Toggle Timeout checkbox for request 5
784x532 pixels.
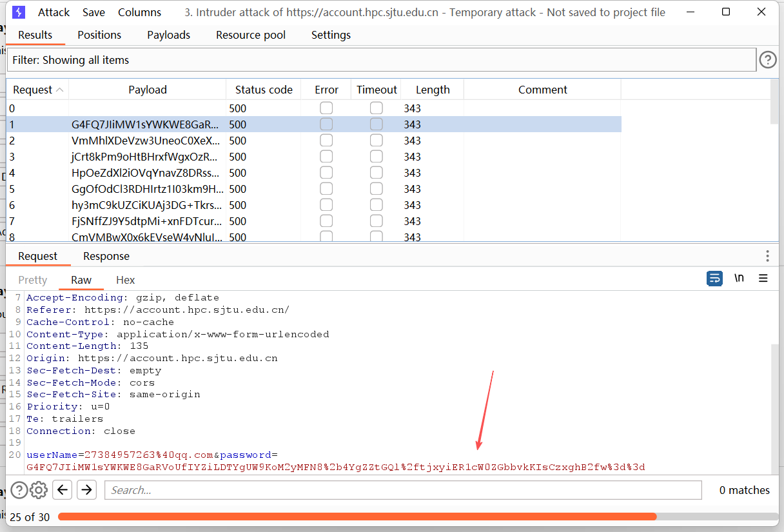tap(377, 189)
